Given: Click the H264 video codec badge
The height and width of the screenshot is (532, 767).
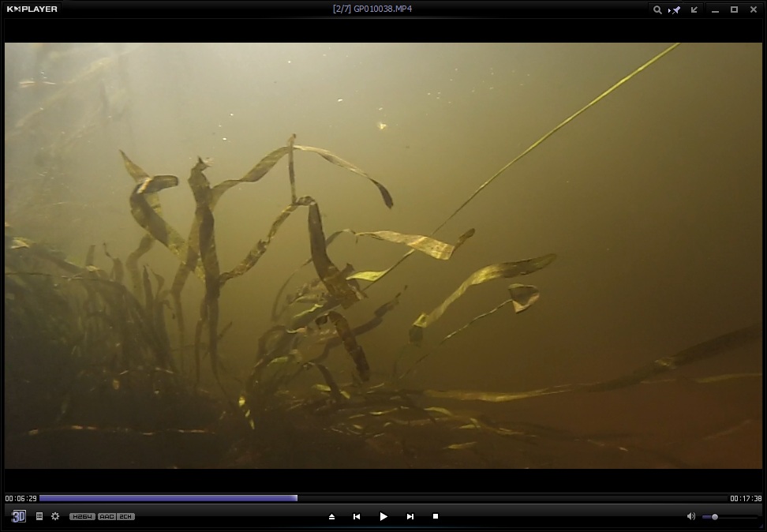Looking at the screenshot, I should [82, 517].
